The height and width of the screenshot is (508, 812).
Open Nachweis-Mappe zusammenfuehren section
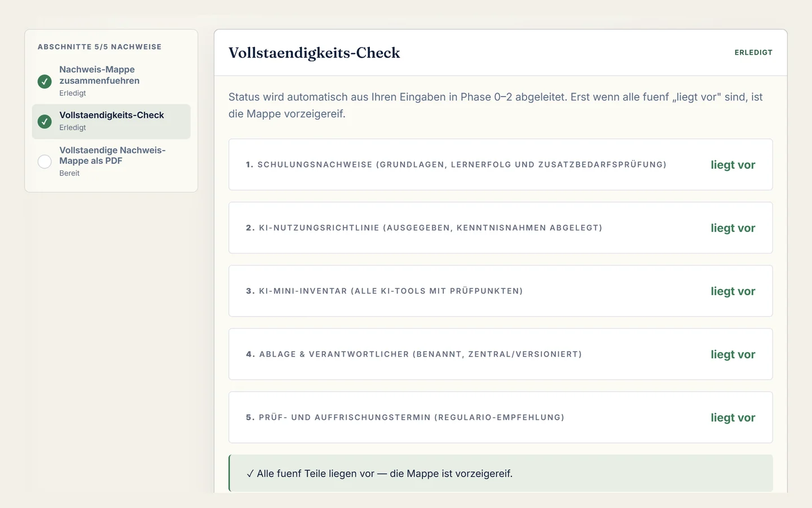pos(111,81)
